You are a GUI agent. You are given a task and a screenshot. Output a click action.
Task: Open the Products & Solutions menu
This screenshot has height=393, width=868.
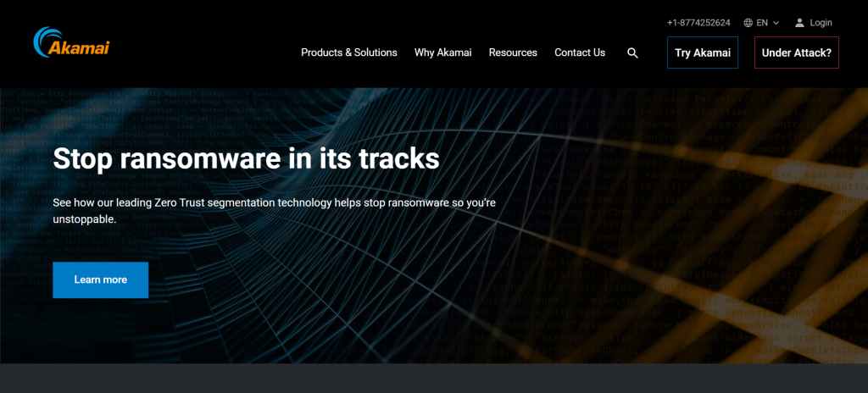[x=348, y=53]
